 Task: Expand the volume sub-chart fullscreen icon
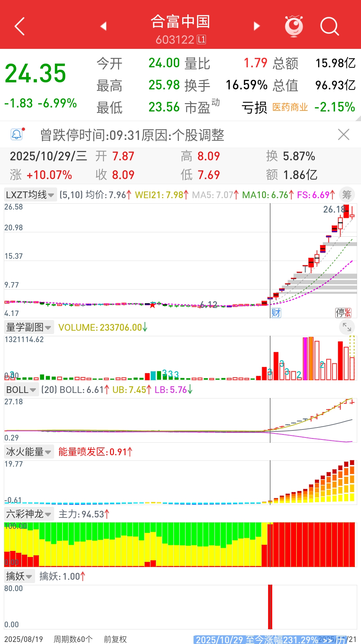(x=347, y=327)
